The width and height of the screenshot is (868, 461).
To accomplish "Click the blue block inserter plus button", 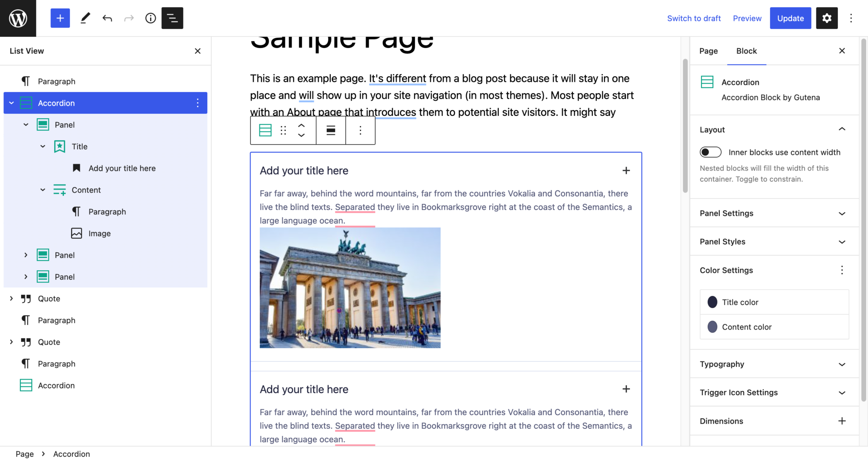I will click(x=60, y=18).
